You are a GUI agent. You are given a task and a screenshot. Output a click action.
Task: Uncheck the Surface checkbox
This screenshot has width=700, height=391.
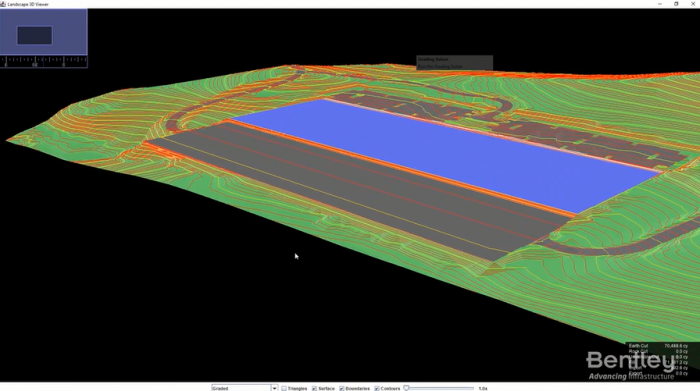314,388
